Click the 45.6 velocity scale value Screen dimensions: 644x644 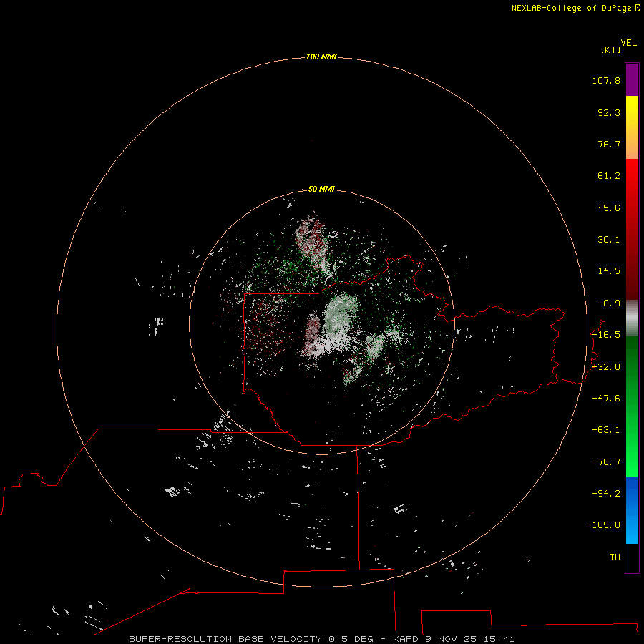tap(609, 208)
